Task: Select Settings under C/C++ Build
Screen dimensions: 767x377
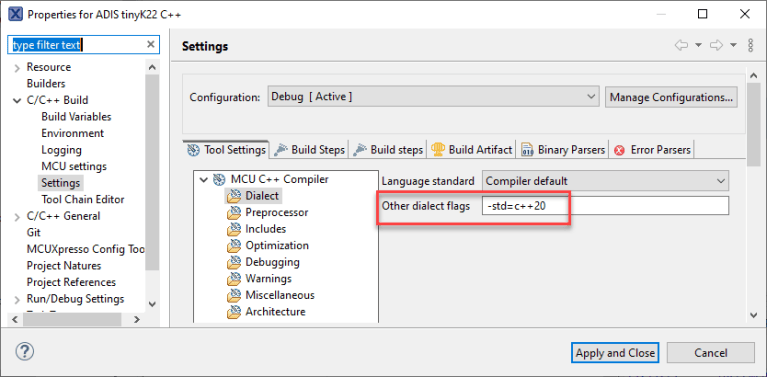Action: tap(61, 183)
